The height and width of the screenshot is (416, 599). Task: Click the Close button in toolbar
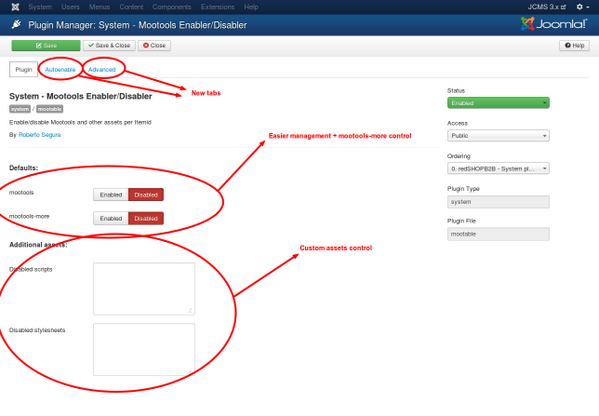click(x=154, y=45)
